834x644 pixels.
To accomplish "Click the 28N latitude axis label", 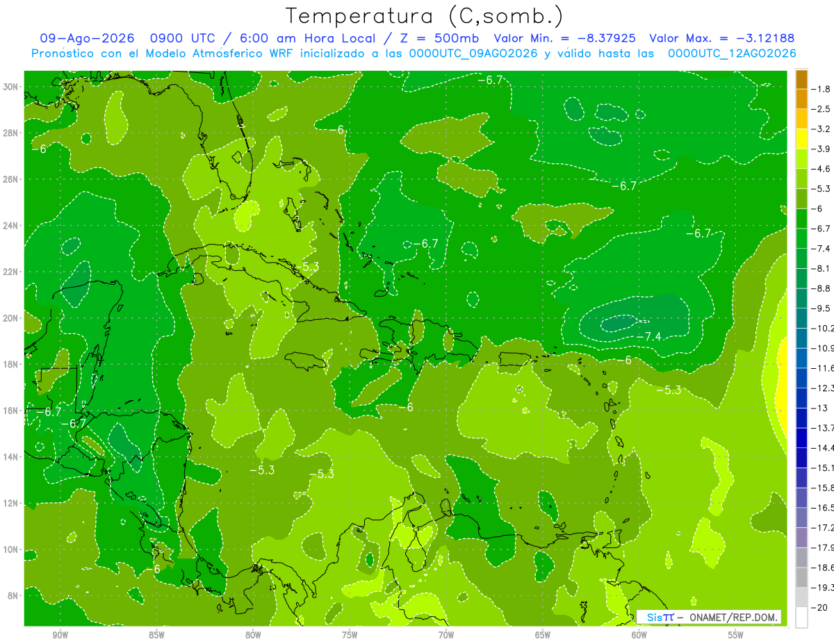I will (12, 133).
